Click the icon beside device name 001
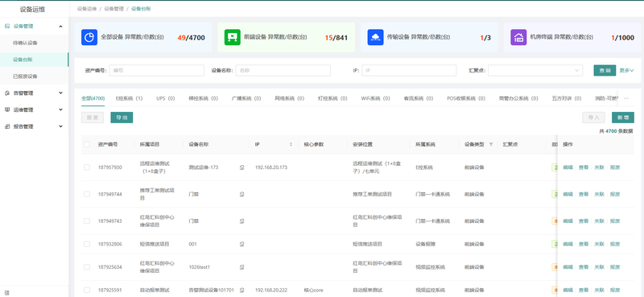This screenshot has height=297, width=644. point(242,244)
